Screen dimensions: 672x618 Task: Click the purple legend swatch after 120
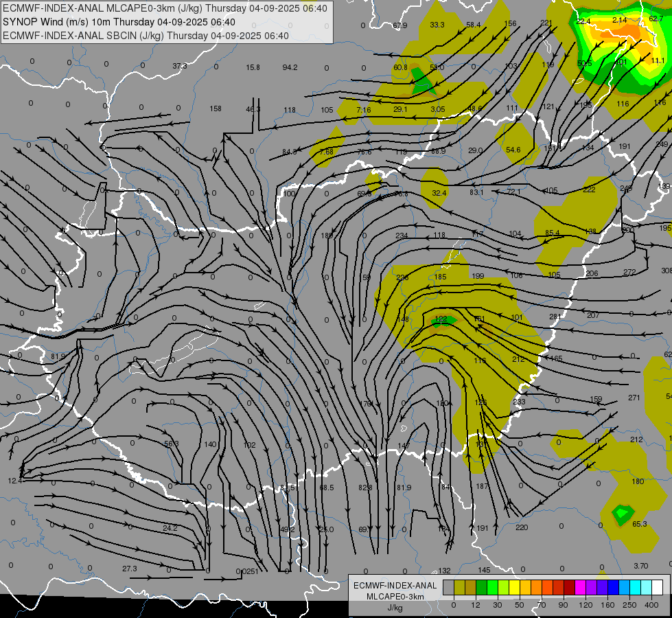592,588
